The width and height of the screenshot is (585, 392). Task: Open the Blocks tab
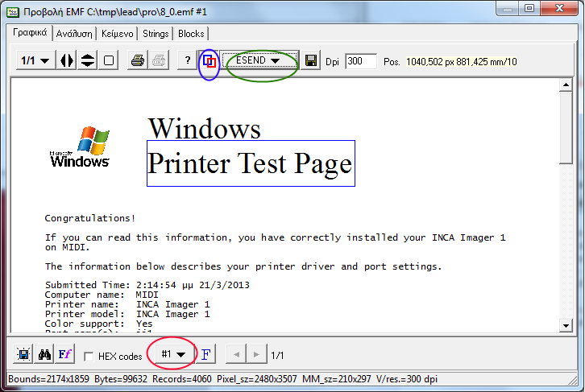(191, 34)
